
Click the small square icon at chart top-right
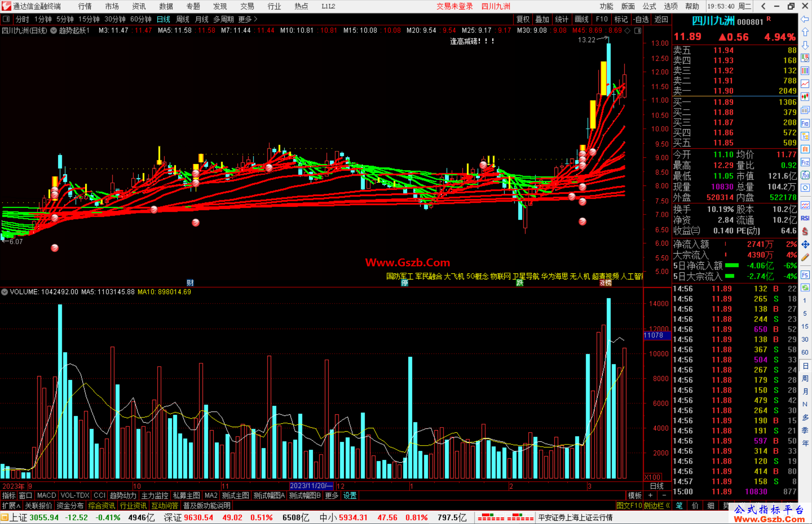(638, 31)
